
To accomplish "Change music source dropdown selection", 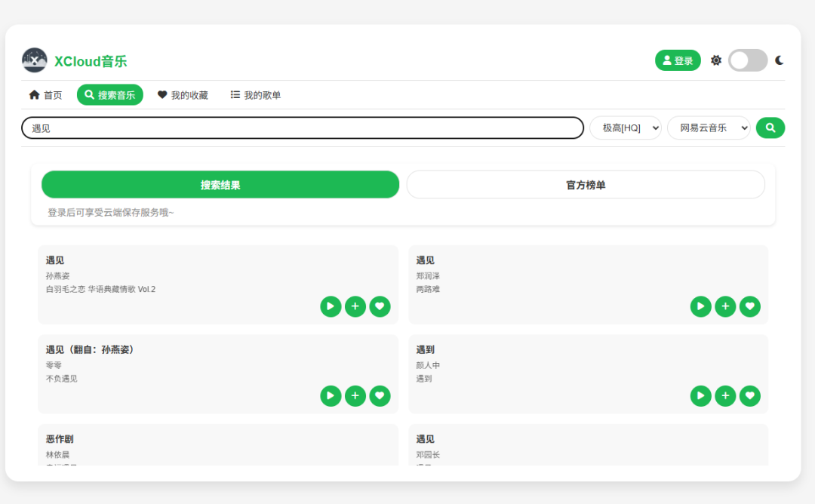I will point(708,128).
